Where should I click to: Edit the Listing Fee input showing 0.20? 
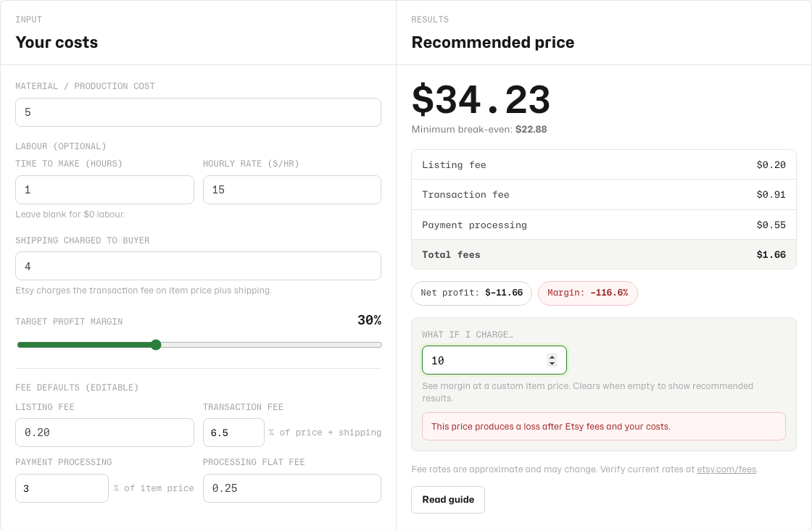point(104,432)
